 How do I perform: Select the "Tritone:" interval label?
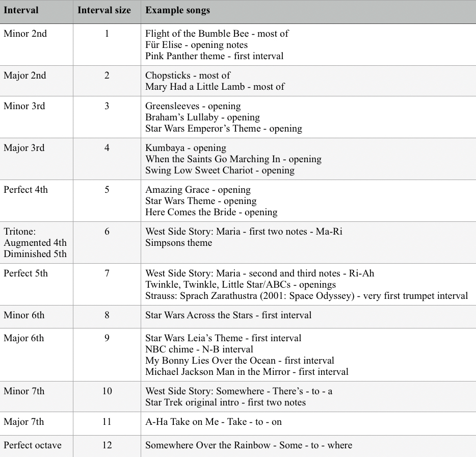[20, 232]
